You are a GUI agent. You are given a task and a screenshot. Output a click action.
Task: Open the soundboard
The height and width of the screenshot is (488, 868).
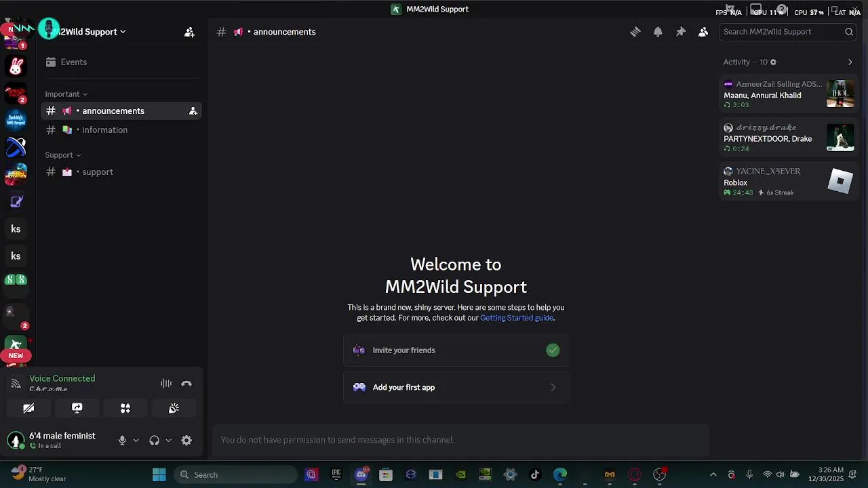[174, 408]
